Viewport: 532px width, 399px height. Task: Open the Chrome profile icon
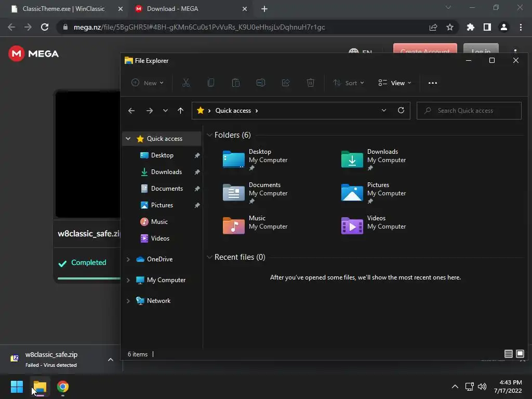point(504,27)
